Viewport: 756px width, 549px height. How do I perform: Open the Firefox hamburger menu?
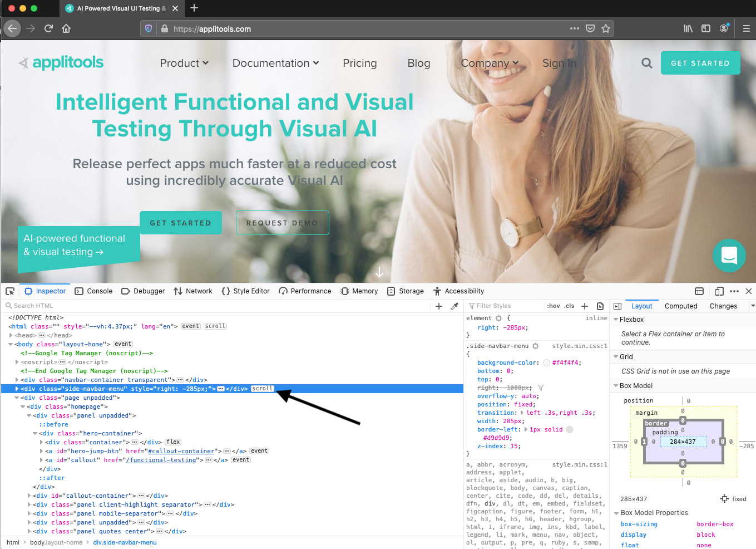point(747,28)
